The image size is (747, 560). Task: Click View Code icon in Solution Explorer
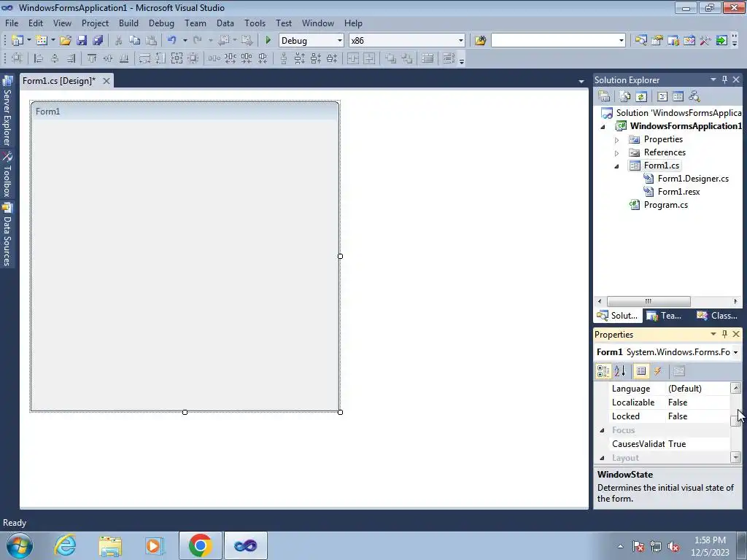point(662,96)
